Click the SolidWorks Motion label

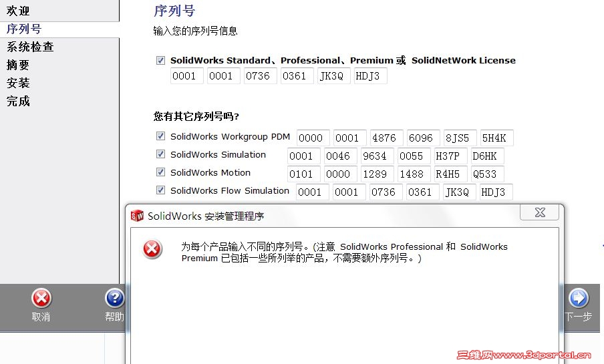(210, 172)
